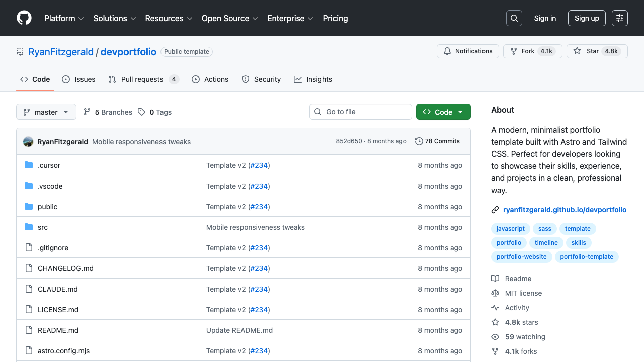Click the Sign up button
Viewport: 644px width, 362px height.
tap(587, 18)
